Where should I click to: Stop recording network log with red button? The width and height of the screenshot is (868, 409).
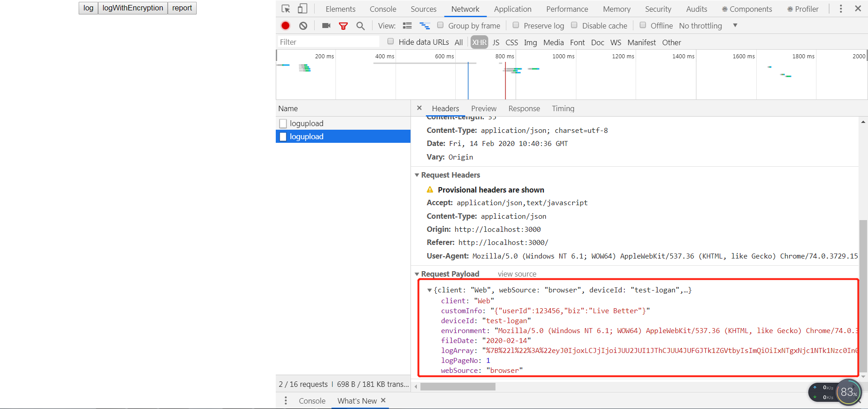click(285, 26)
